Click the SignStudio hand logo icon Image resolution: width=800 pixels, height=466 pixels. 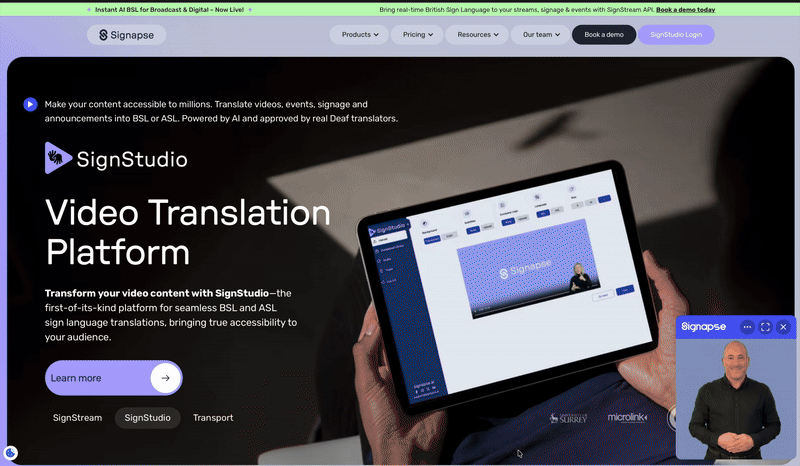(59, 158)
